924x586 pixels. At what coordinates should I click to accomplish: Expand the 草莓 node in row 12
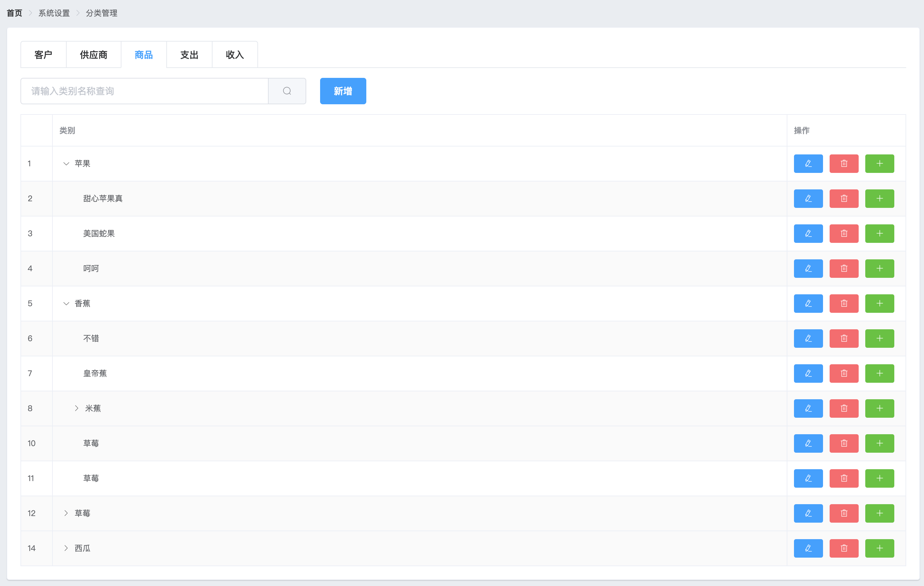pos(66,513)
